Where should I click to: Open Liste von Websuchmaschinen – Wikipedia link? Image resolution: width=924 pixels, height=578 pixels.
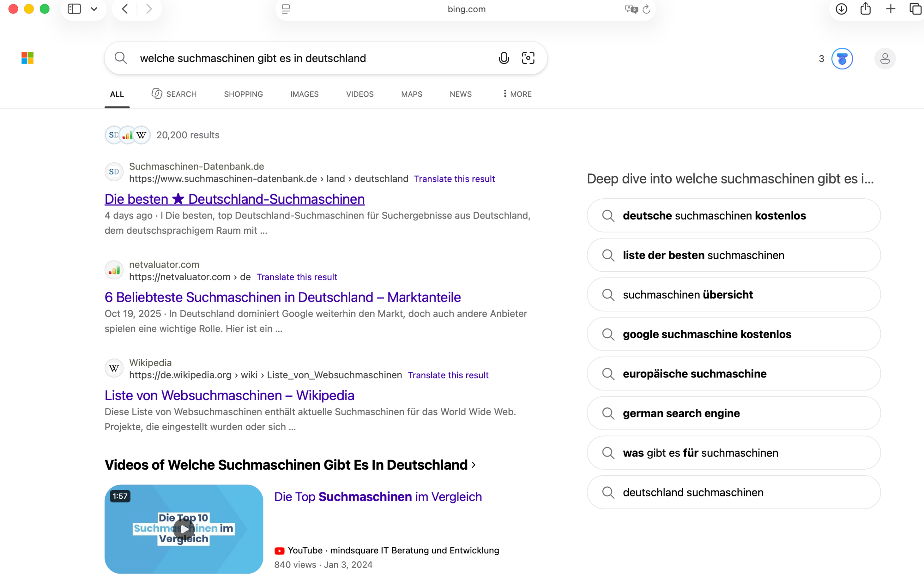230,395
